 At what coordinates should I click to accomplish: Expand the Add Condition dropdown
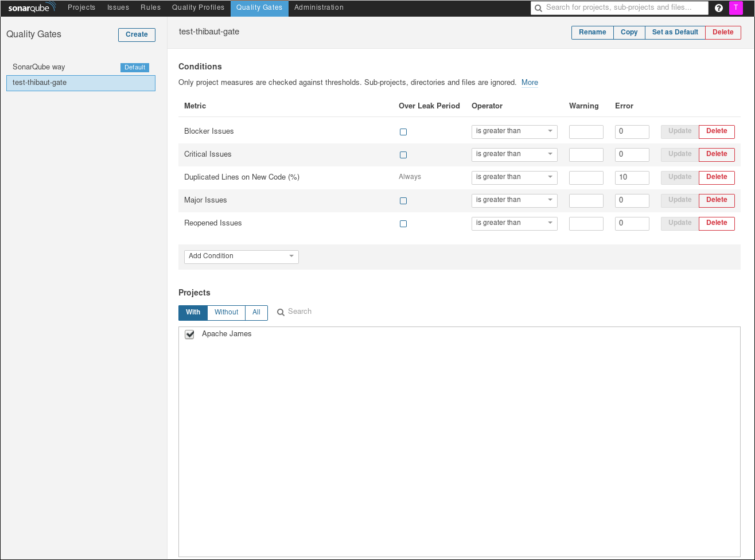pos(242,256)
